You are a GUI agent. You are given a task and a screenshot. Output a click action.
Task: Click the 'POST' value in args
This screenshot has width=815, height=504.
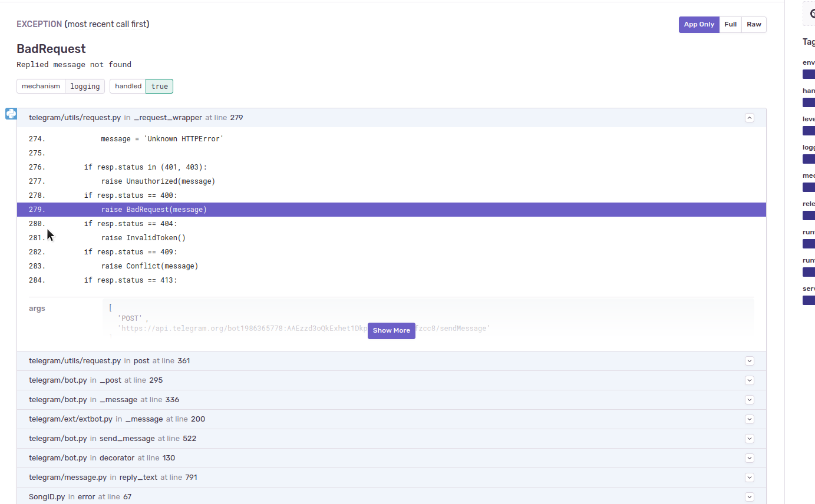(x=130, y=319)
